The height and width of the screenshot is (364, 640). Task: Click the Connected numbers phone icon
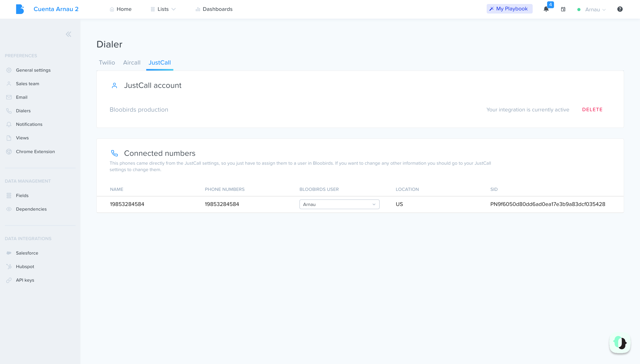(114, 153)
